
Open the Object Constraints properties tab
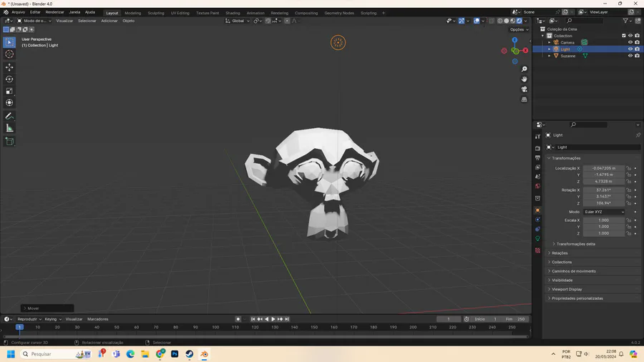pyautogui.click(x=537, y=229)
